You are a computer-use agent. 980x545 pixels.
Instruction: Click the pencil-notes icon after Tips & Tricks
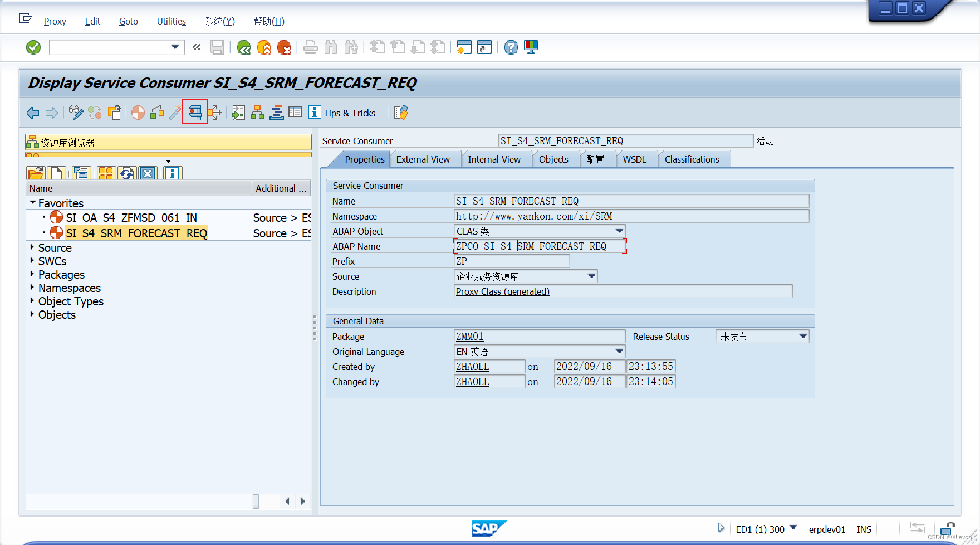(401, 113)
